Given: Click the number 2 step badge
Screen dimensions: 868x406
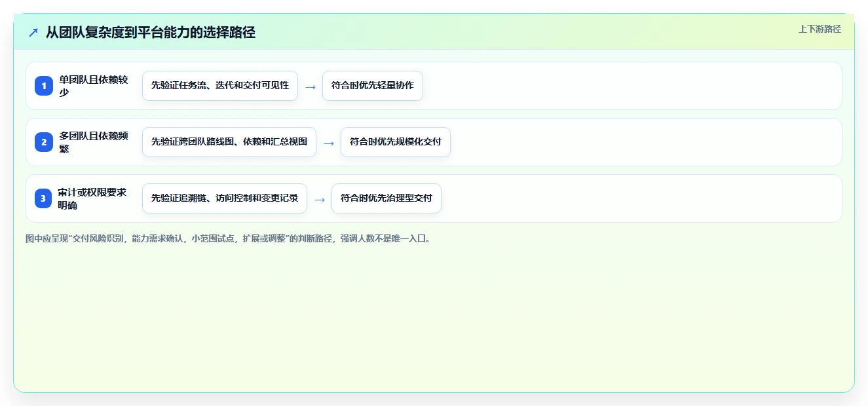Looking at the screenshot, I should point(44,142).
